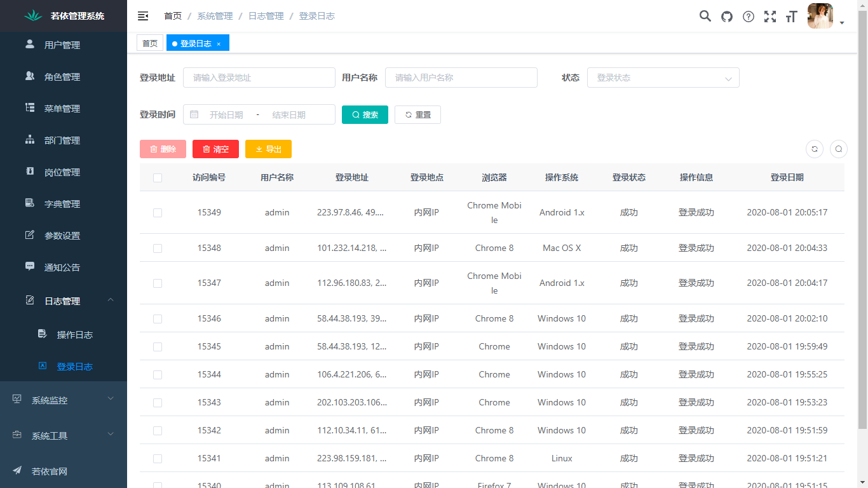Check the row checkbox for record 15349
The height and width of the screenshot is (488, 868).
pos(158,213)
